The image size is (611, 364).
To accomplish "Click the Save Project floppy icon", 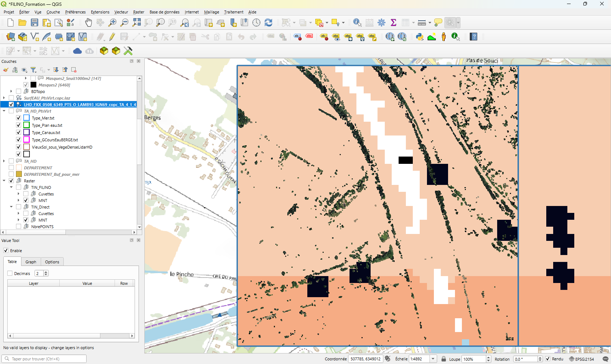I will [35, 23].
